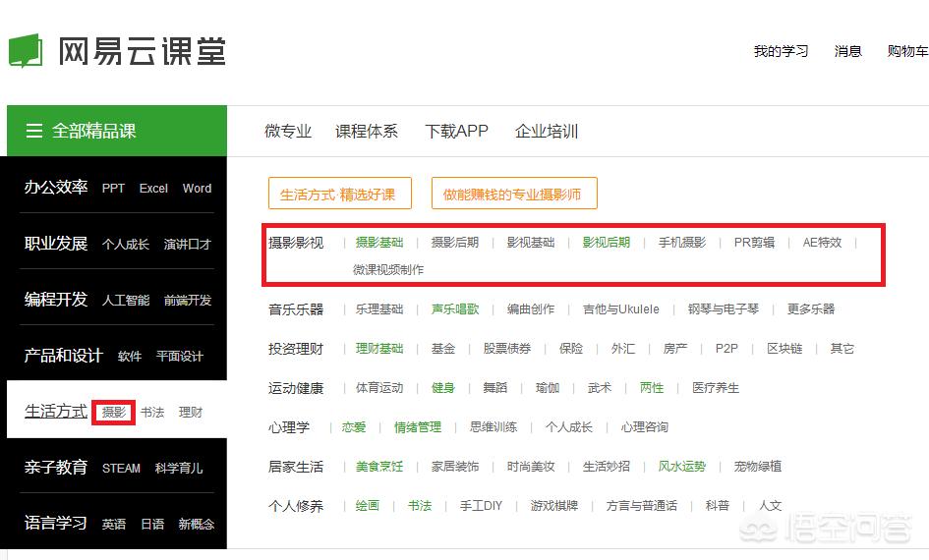Open the 微课视频制作 course link
Screen dimensions: 929x560
point(388,269)
